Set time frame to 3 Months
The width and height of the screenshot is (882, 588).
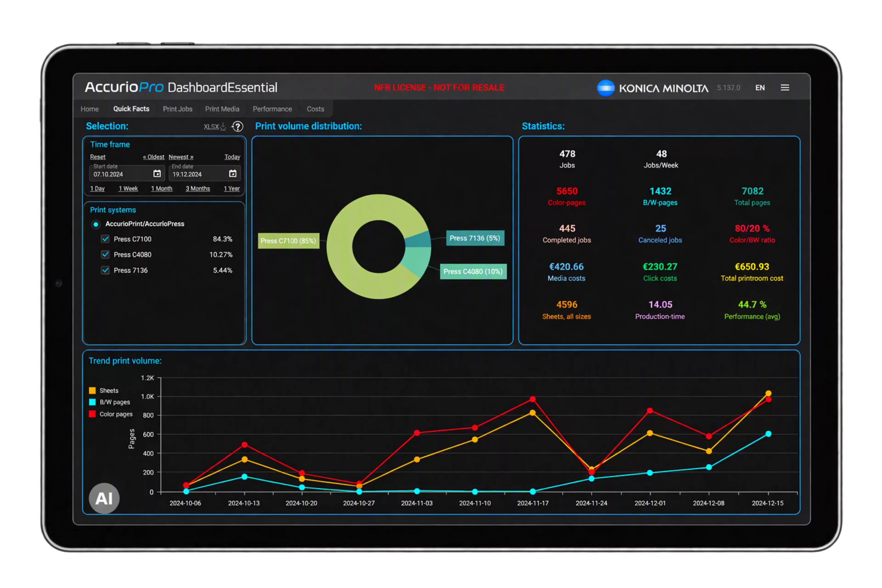point(198,188)
